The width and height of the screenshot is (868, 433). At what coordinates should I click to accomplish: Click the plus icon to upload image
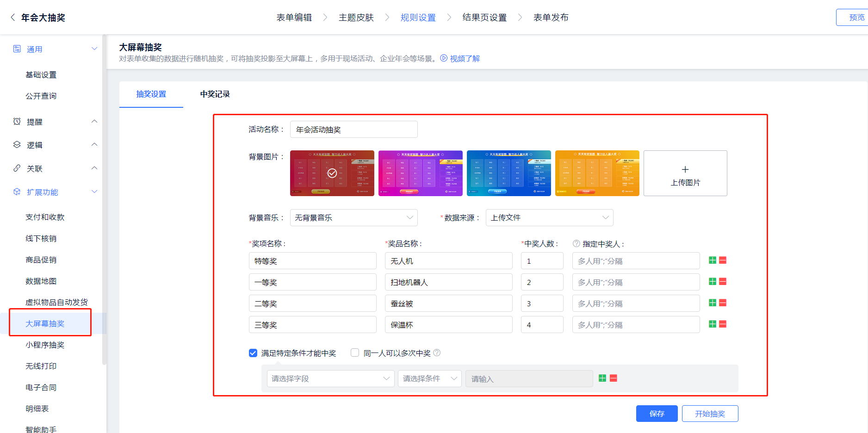[x=685, y=169]
